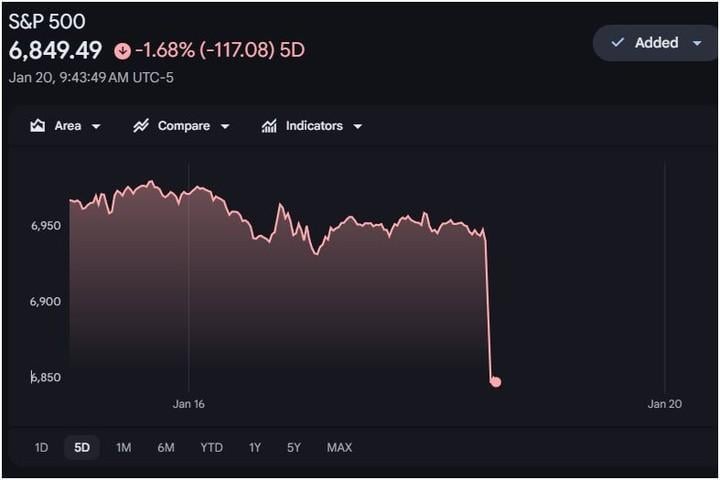
Task: Show the 5Y time range
Action: pos(294,447)
